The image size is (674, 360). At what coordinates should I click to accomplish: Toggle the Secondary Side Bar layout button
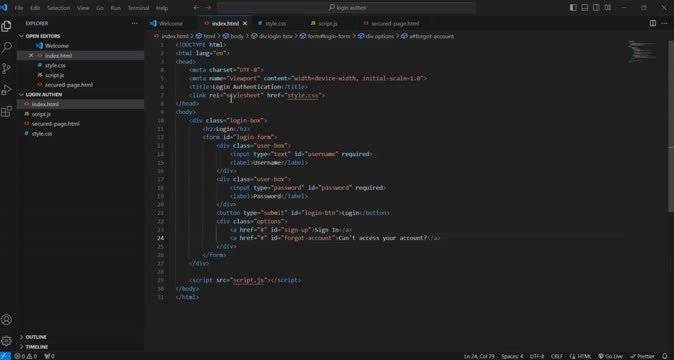[596, 8]
